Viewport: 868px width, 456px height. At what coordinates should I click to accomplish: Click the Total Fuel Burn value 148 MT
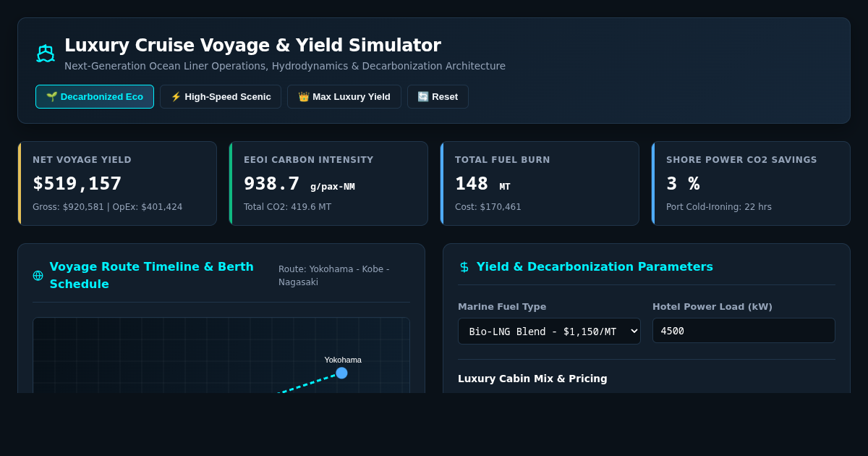click(482, 184)
